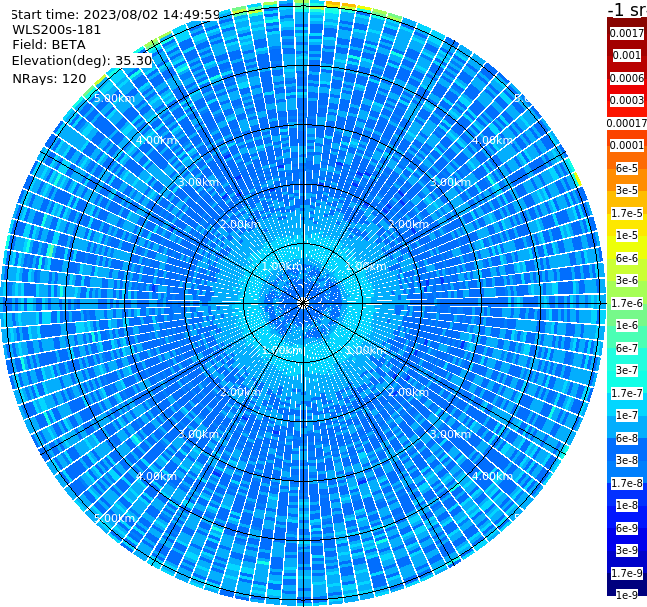The image size is (647, 607).
Task: Click the upper-right 4.00km range ring label
Action: (492, 140)
